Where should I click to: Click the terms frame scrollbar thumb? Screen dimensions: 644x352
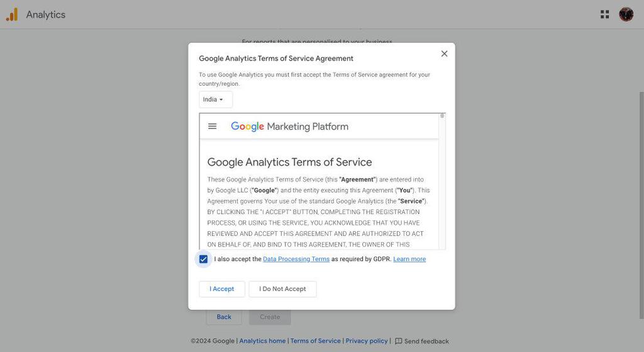click(x=442, y=116)
